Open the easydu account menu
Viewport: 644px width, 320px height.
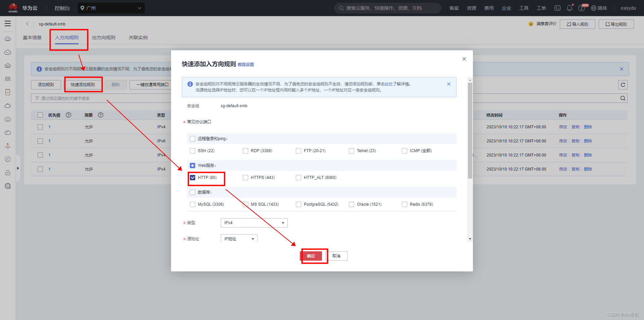628,8
